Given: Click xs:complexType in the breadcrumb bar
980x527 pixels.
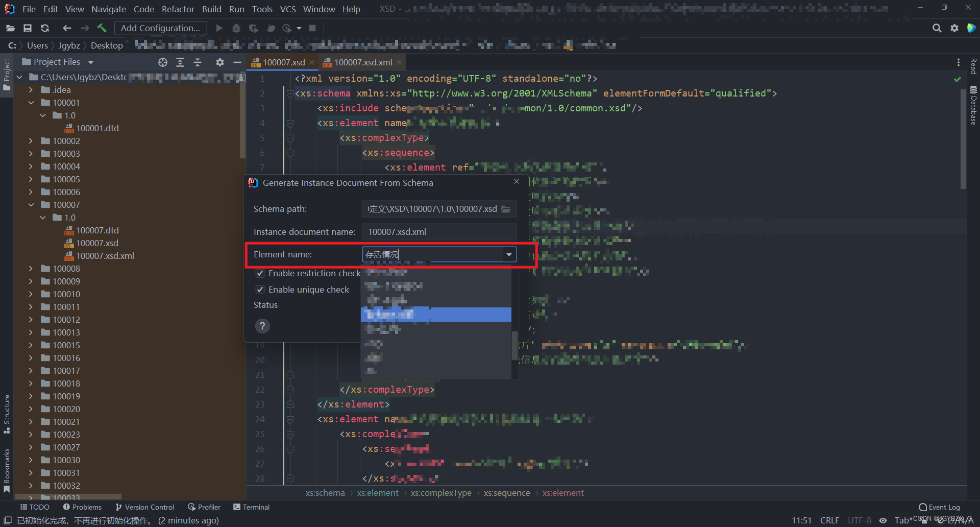Looking at the screenshot, I should click(x=441, y=493).
